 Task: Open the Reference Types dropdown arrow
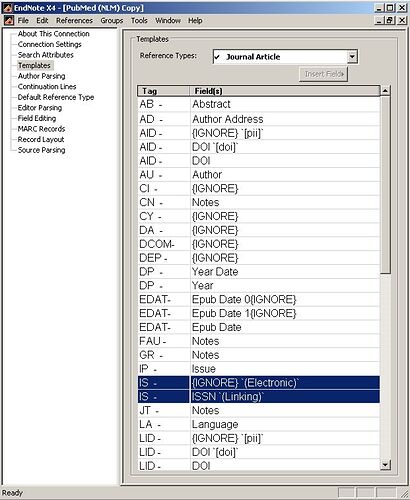352,57
